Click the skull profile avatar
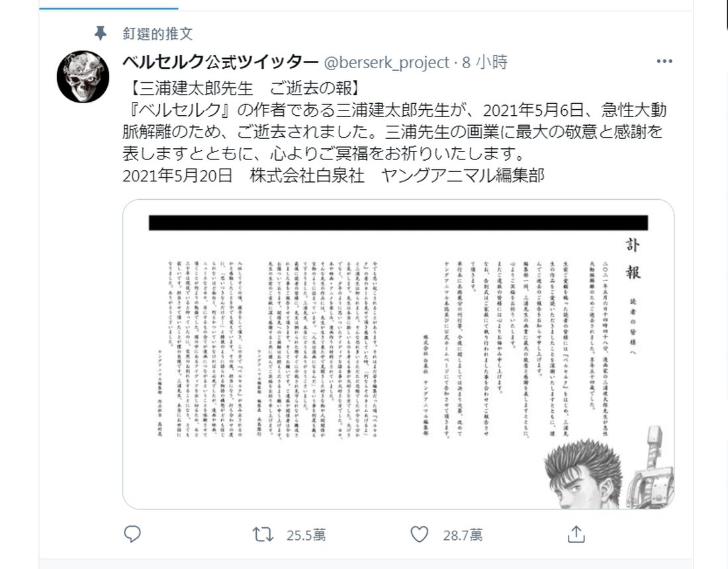728x569 pixels. [x=83, y=77]
